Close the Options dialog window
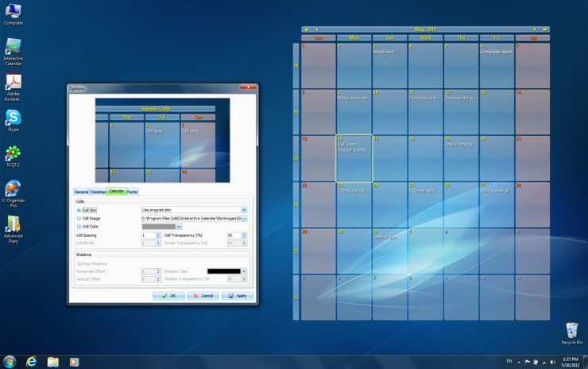588x369 pixels. click(x=248, y=87)
